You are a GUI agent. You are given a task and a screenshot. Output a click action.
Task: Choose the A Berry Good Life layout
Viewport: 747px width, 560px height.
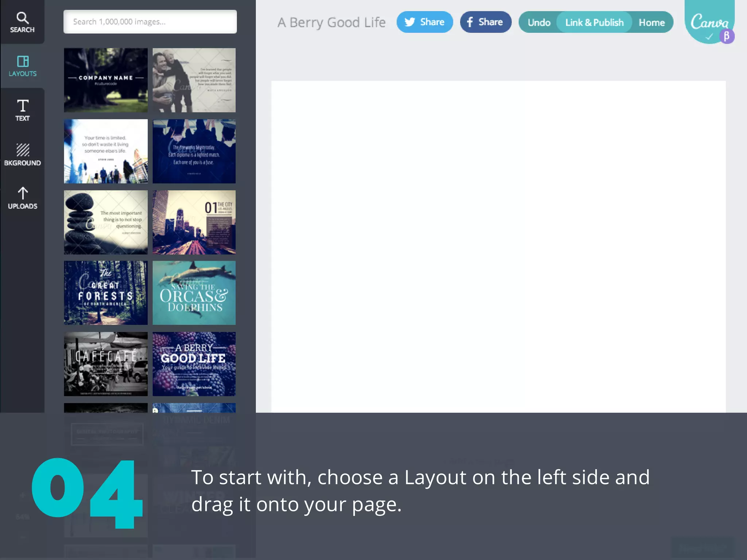point(194,364)
